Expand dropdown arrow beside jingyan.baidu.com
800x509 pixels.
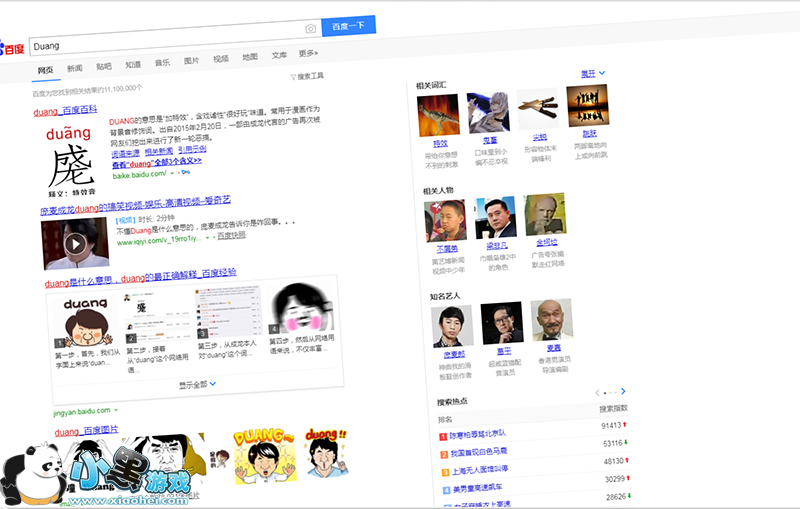tap(116, 410)
